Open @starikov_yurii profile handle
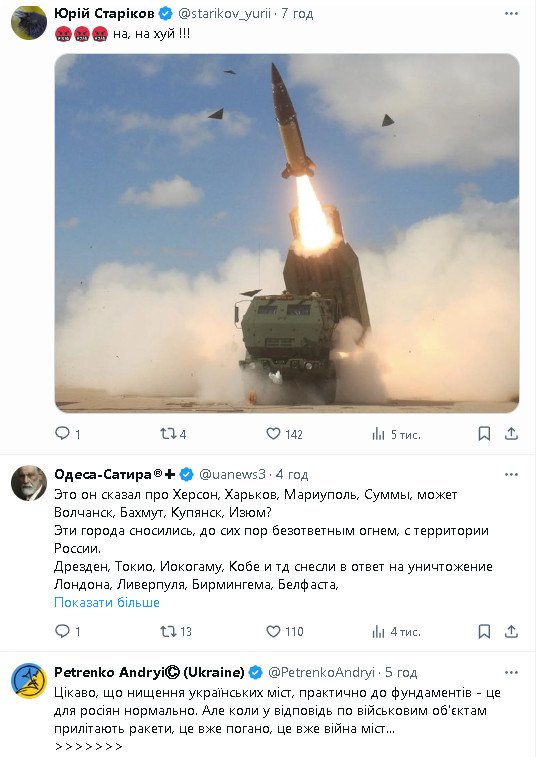The width and height of the screenshot is (545, 757). click(224, 14)
